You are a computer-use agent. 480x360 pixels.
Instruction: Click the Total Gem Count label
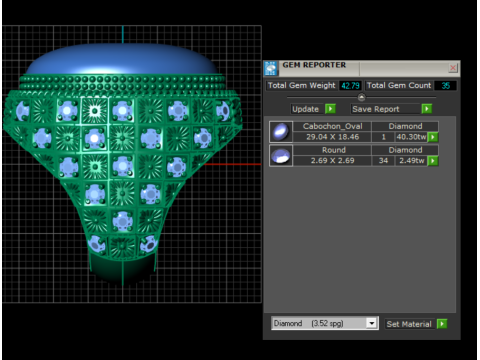coord(399,86)
